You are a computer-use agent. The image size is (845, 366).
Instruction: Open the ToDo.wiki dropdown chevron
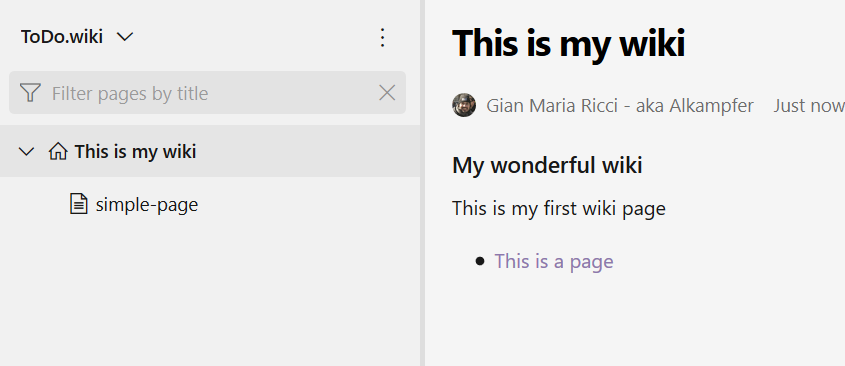tap(125, 37)
